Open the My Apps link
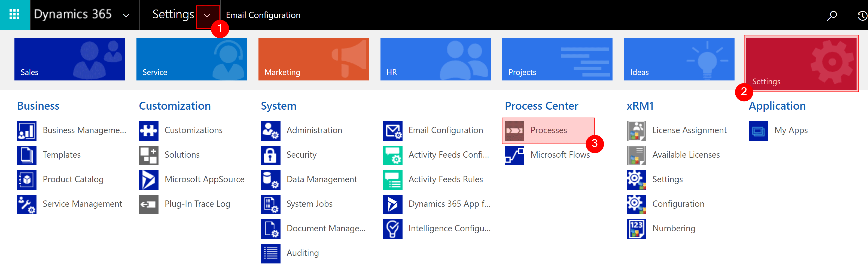Viewport: 868px width, 267px height. [x=791, y=130]
